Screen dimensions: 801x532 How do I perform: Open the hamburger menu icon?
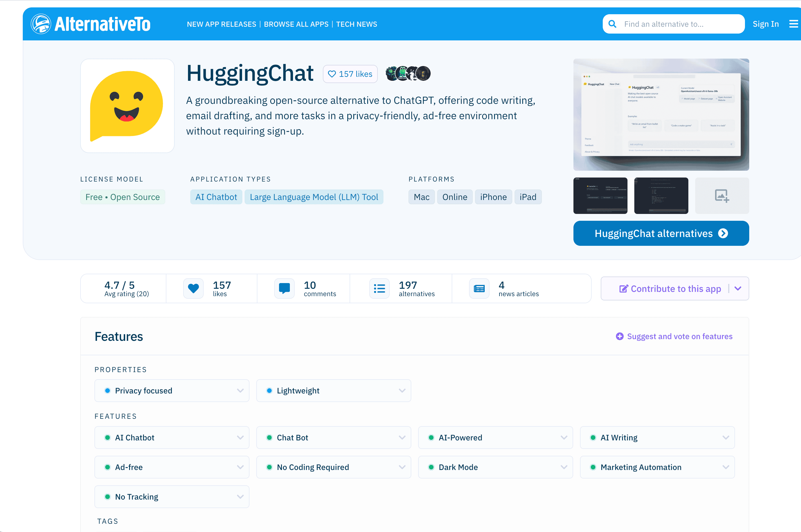(793, 24)
